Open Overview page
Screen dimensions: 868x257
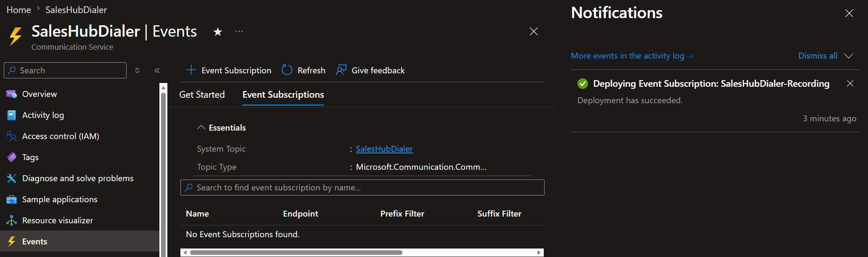pyautogui.click(x=40, y=94)
